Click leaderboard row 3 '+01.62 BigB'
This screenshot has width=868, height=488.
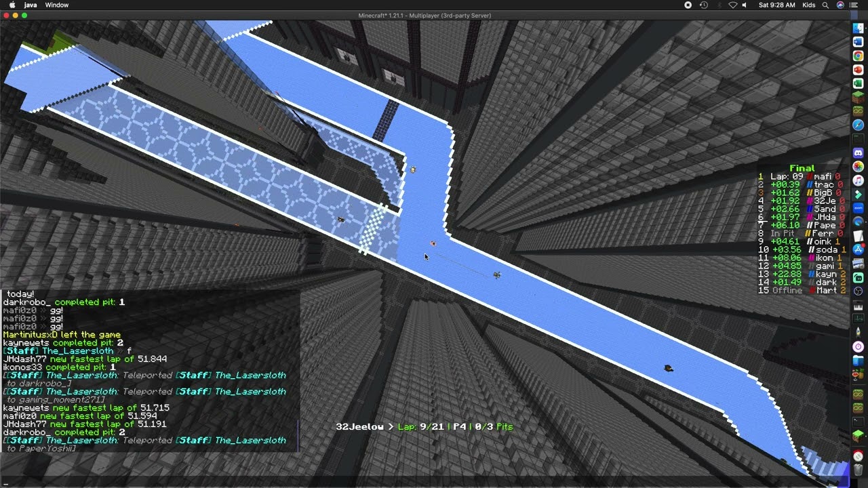coord(800,192)
